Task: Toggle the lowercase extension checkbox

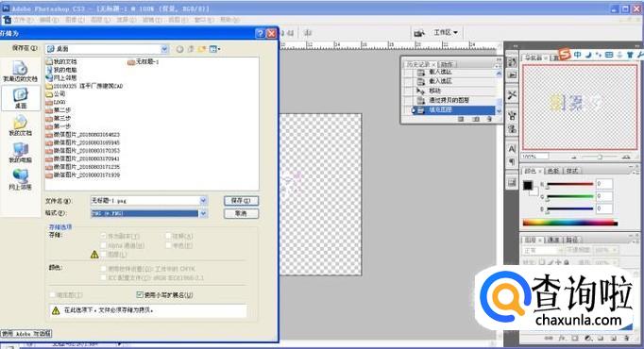Action: tap(139, 294)
